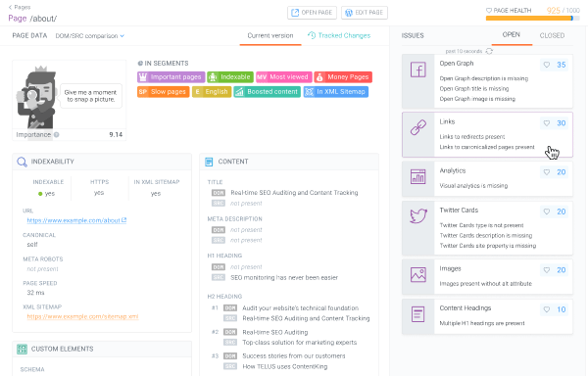Select the English segment tag
The width and height of the screenshot is (588, 376).
click(212, 92)
